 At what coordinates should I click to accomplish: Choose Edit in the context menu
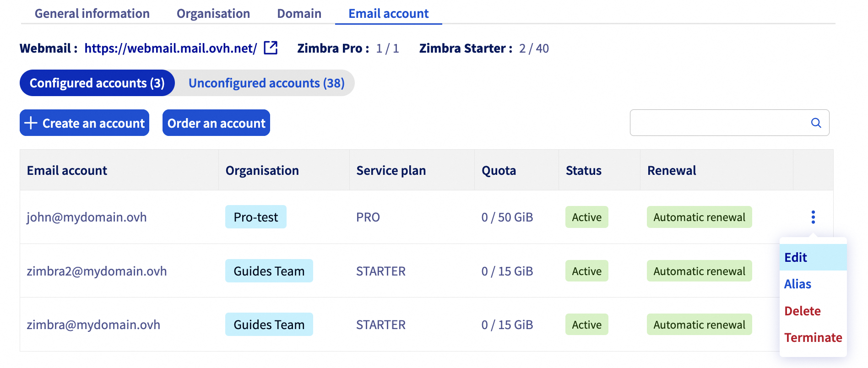pyautogui.click(x=813, y=257)
